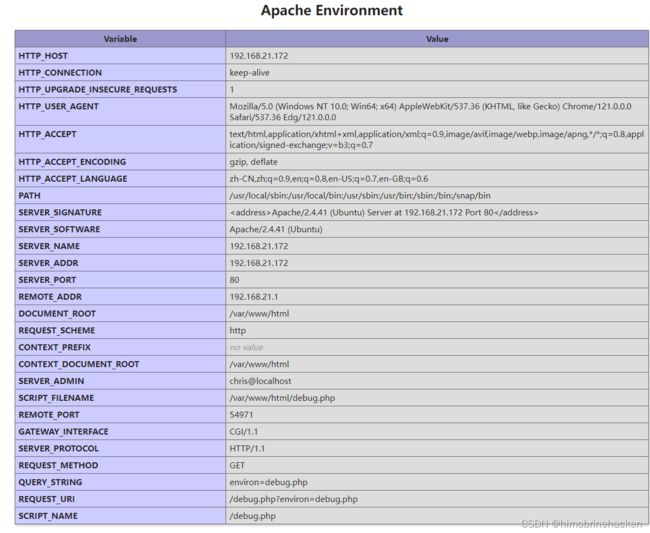Click the SERVER_NAME variable name
This screenshot has width=650, height=533.
(x=49, y=246)
